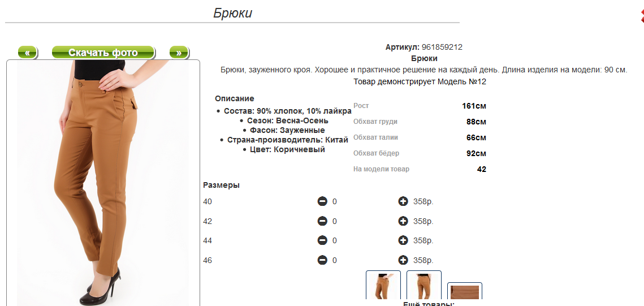This screenshot has width=644, height=306.
Task: Select the second back-view thumbnail
Action: (424, 285)
